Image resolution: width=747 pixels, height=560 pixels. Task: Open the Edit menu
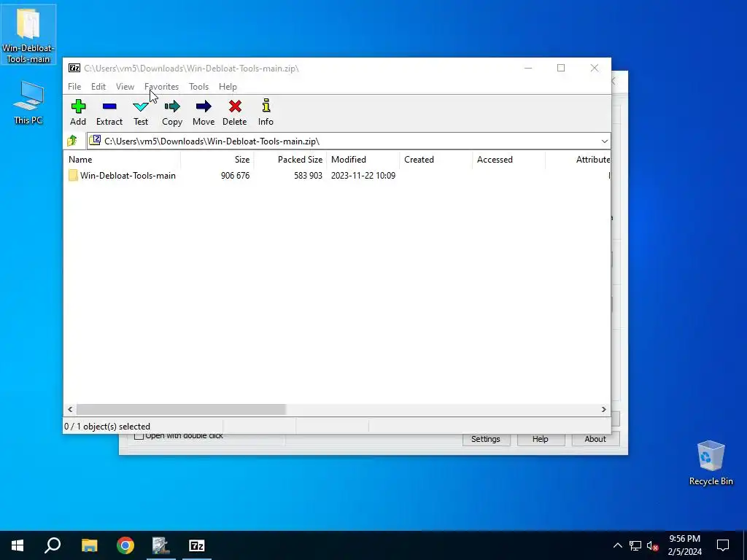tap(98, 87)
